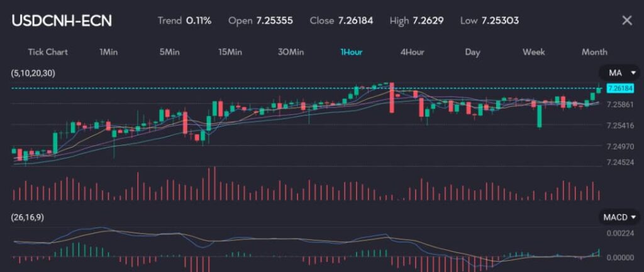Choose the 5Min timeframe tab
This screenshot has height=272, width=644.
[169, 52]
